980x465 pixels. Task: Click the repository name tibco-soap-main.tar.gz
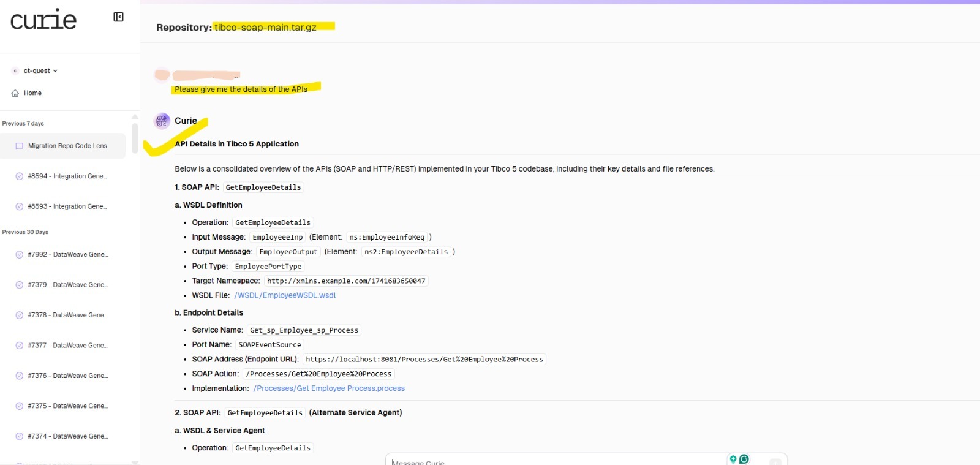[x=265, y=28]
